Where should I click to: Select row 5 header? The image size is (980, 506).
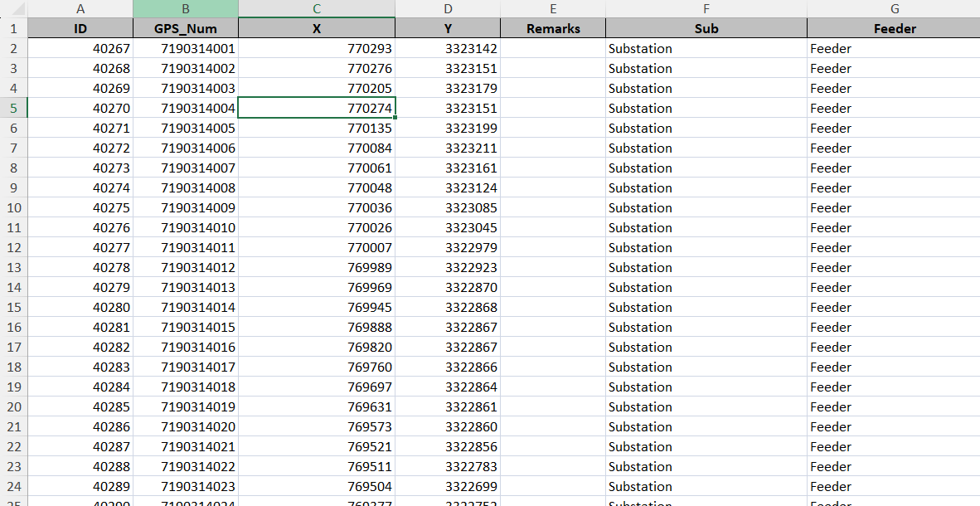(x=14, y=108)
